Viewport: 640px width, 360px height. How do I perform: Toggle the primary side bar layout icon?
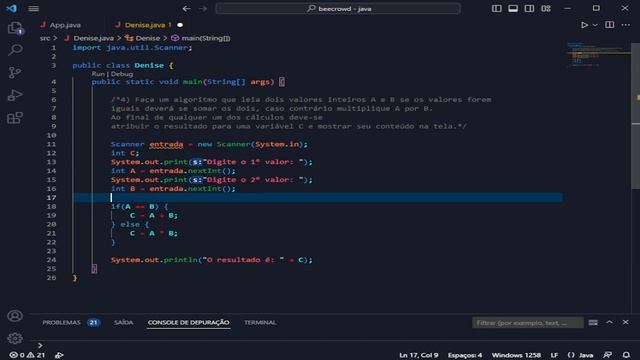496,9
